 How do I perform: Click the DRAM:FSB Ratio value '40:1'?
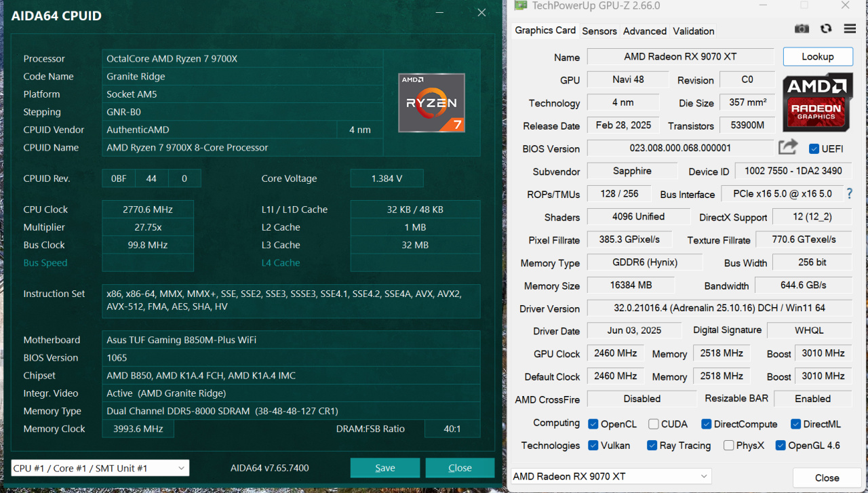452,429
